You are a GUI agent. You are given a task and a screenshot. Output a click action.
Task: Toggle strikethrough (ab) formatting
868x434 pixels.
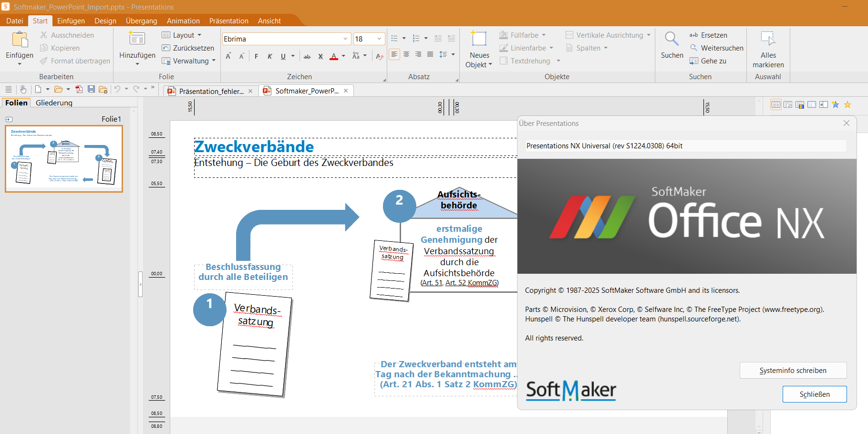click(x=307, y=56)
